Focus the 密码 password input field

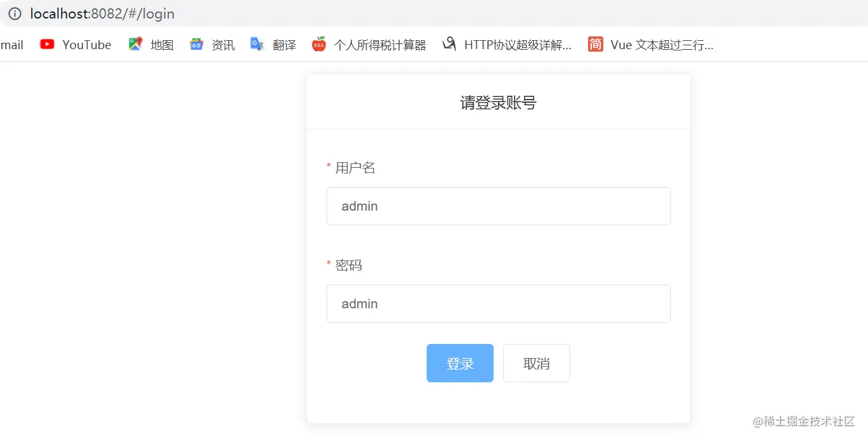498,304
